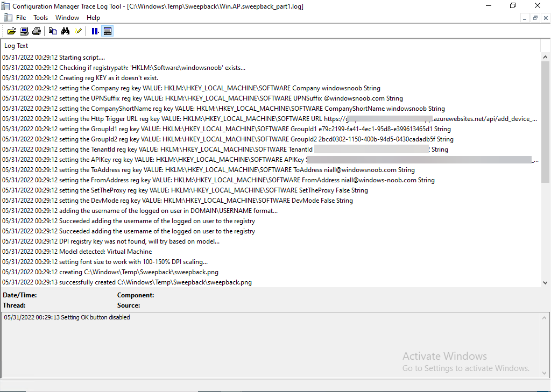Image resolution: width=551 pixels, height=392 pixels.
Task: Click the 'Setting OK button disabled' details text
Action: coord(67,317)
